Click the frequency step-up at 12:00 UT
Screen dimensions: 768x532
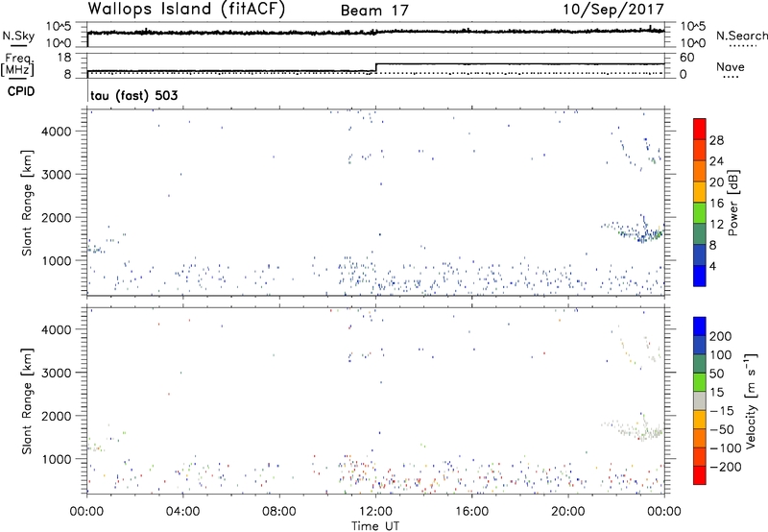click(x=375, y=67)
